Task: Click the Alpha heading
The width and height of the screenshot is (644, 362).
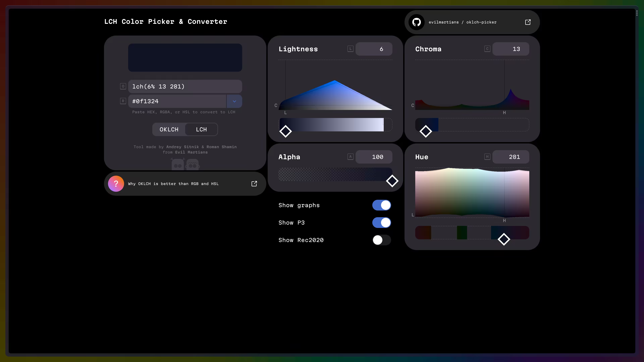Action: tap(289, 157)
